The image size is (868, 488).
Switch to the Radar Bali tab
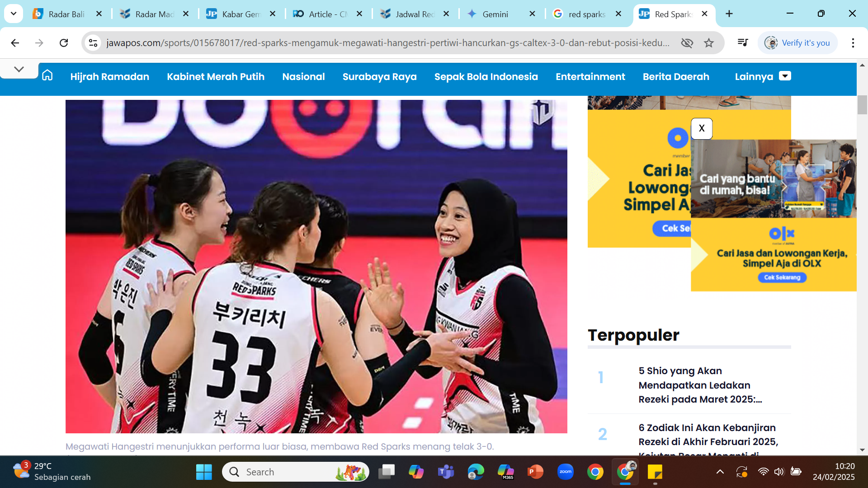pos(66,14)
